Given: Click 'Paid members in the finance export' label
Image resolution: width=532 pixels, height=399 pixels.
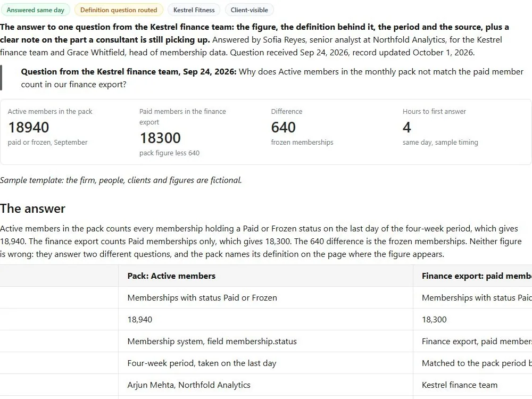Looking at the screenshot, I should coord(182,117).
